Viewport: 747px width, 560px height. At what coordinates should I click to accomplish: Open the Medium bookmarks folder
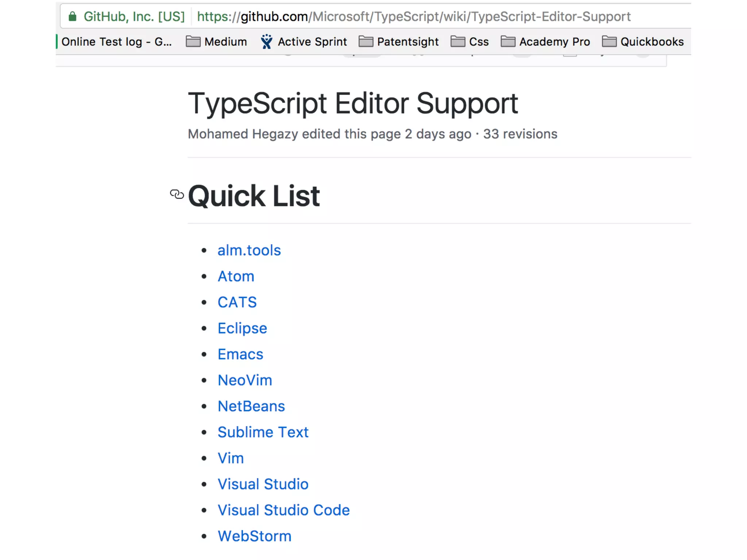click(x=216, y=42)
